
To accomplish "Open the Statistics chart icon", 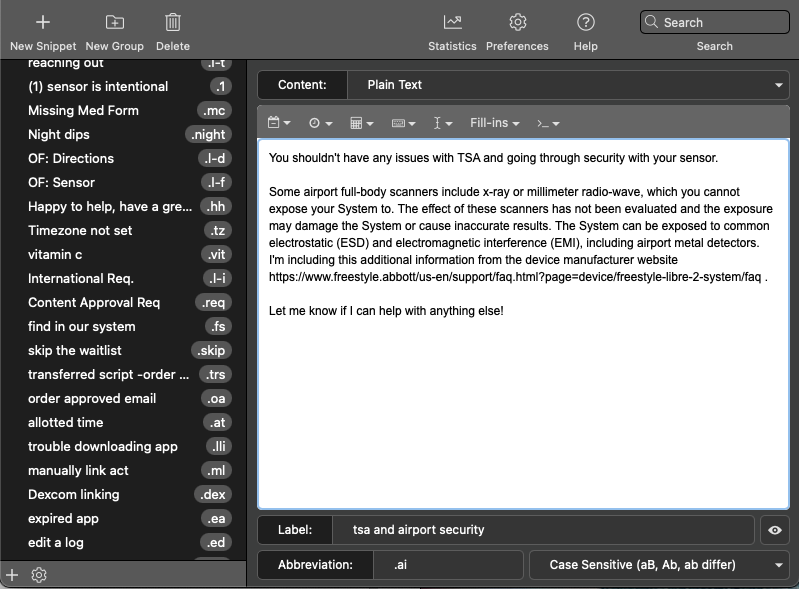I will pyautogui.click(x=452, y=22).
